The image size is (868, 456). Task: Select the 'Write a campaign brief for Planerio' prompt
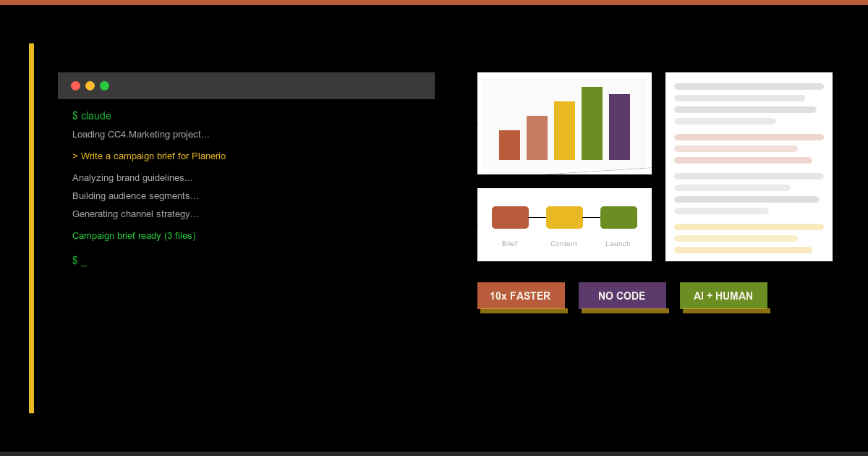149,156
